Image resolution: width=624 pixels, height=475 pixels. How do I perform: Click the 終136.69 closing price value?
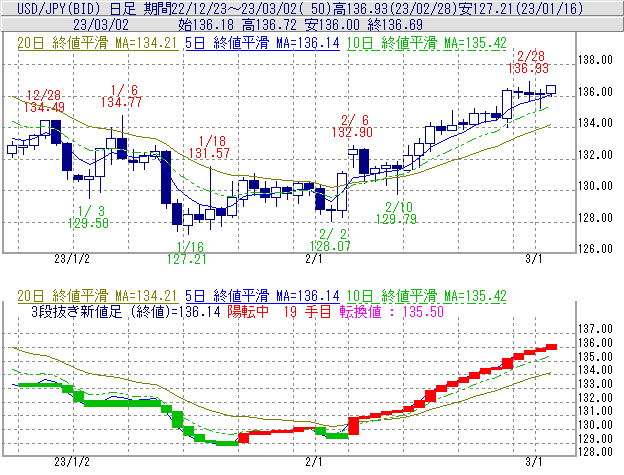[x=395, y=25]
